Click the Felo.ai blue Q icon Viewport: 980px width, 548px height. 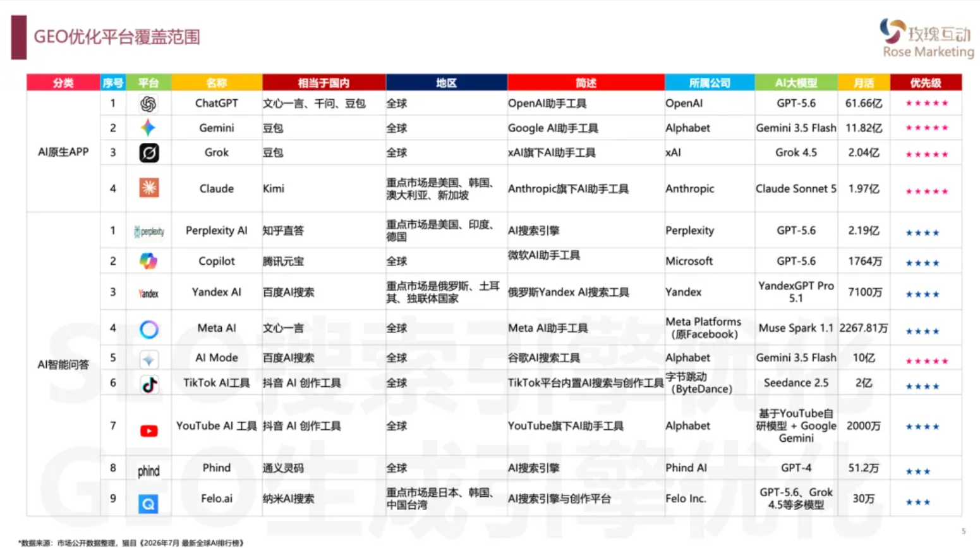click(148, 504)
